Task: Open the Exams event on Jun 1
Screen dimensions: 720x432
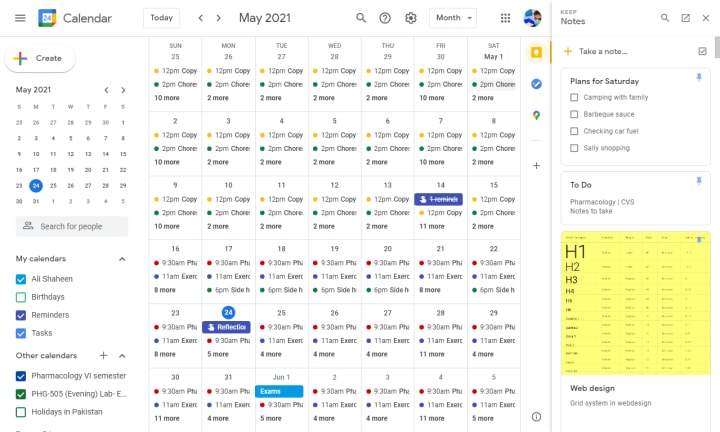Action: [x=279, y=391]
